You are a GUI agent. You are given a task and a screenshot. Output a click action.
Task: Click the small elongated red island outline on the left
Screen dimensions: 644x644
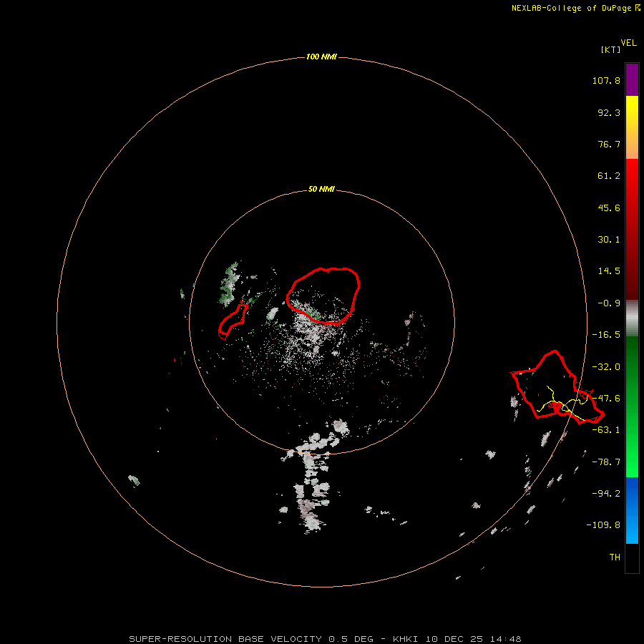233,321
